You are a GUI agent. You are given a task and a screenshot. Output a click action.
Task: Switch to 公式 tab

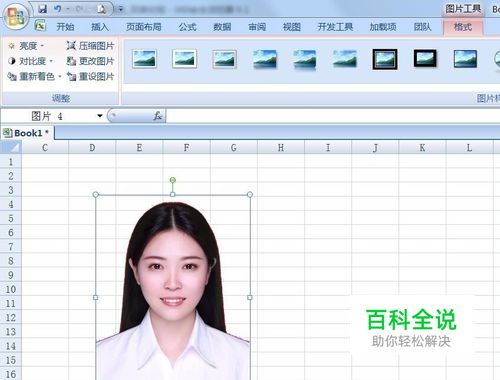tap(187, 27)
